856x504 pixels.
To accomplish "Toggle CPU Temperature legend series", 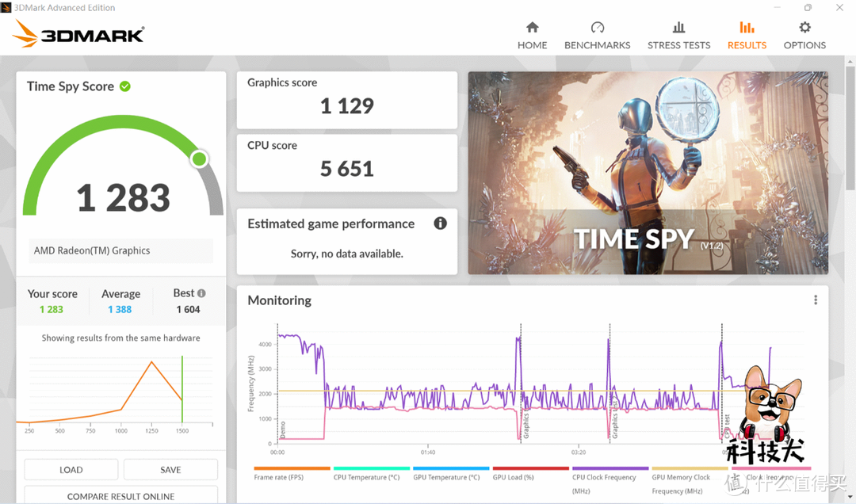I will [x=366, y=477].
